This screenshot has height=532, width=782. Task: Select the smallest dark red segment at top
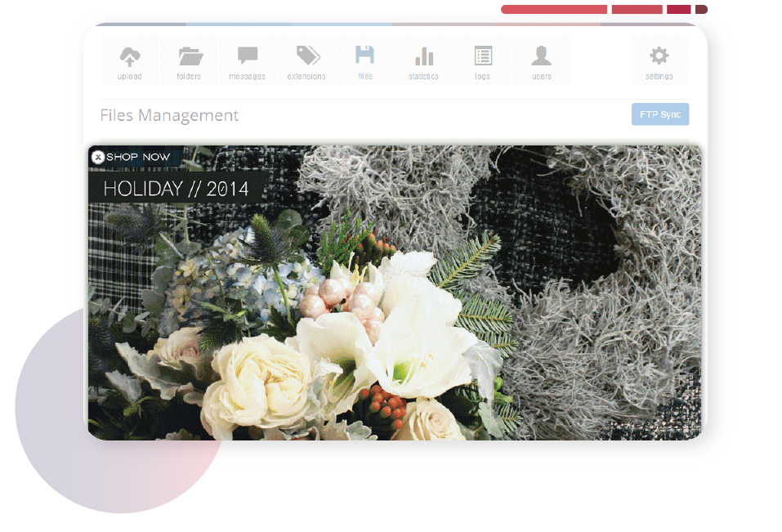coord(701,10)
